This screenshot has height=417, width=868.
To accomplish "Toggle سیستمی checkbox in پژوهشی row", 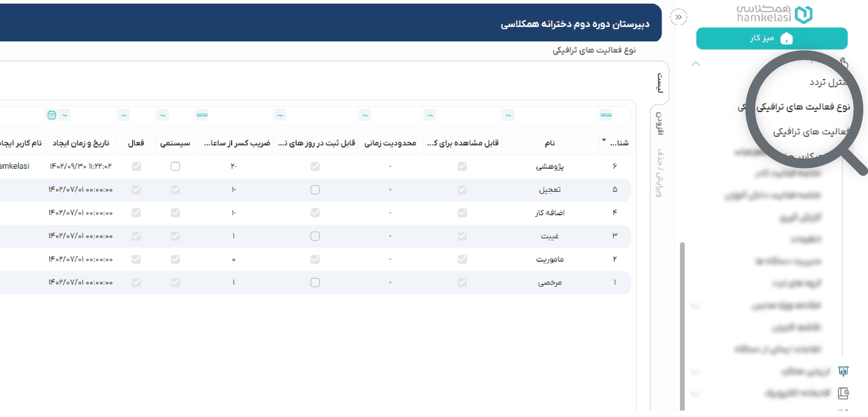I will (175, 166).
